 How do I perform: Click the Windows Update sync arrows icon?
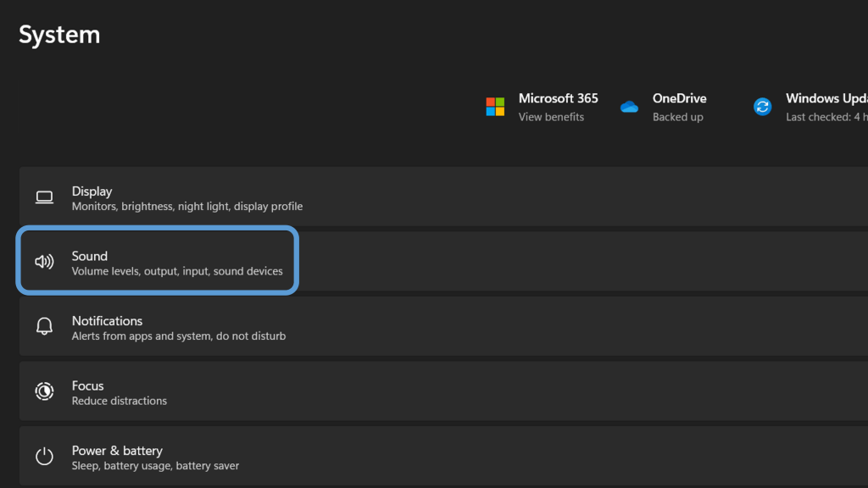[x=763, y=107]
